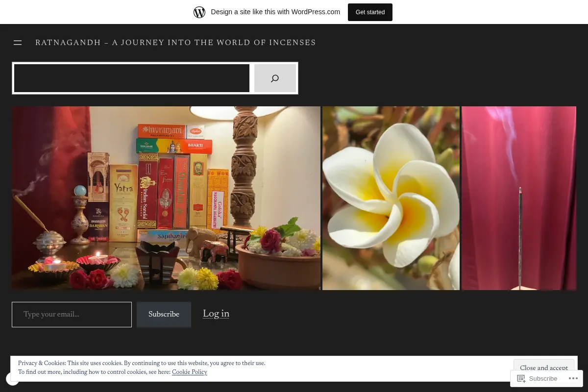The width and height of the screenshot is (588, 392).
Task: Open the white plumeria flower photo
Action: pyautogui.click(x=391, y=198)
